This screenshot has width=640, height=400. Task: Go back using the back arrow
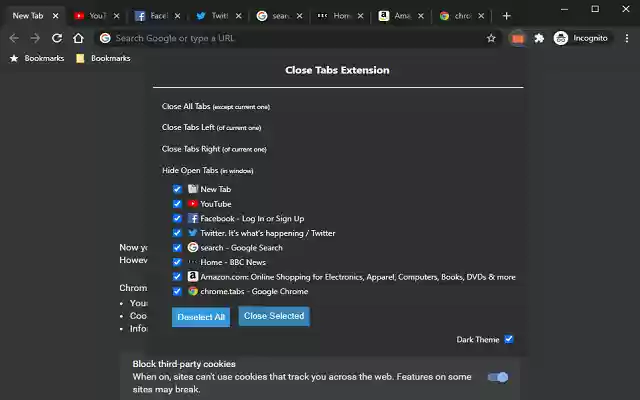coord(14,38)
